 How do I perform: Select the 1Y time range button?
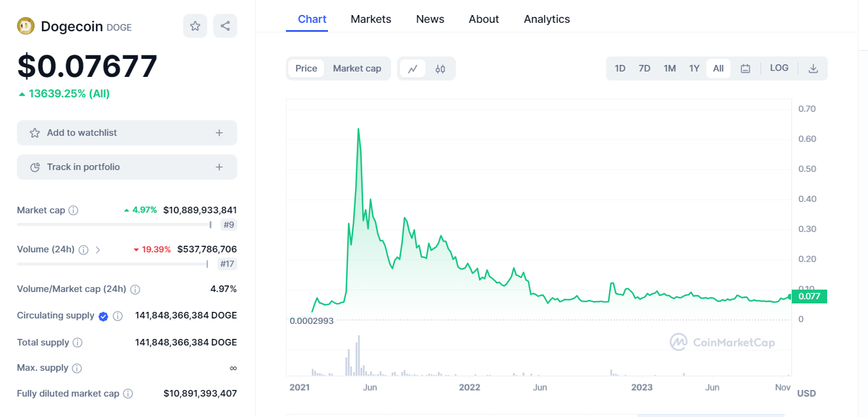tap(694, 68)
